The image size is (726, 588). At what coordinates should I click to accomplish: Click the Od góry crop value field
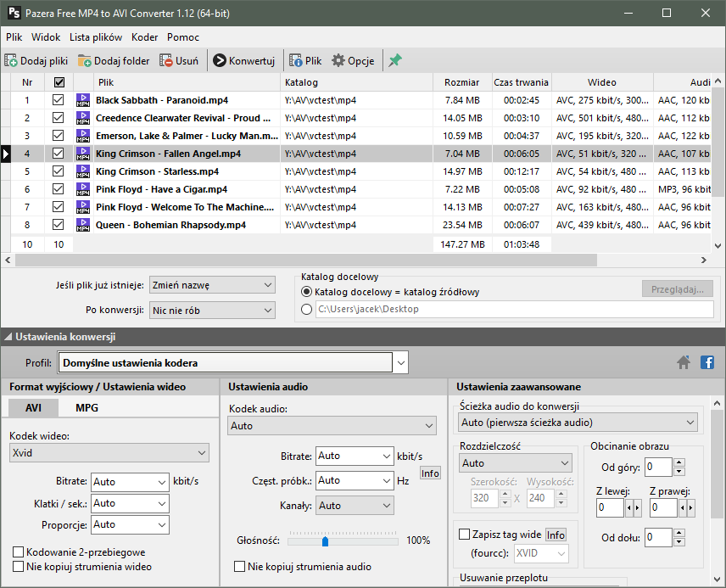658,467
